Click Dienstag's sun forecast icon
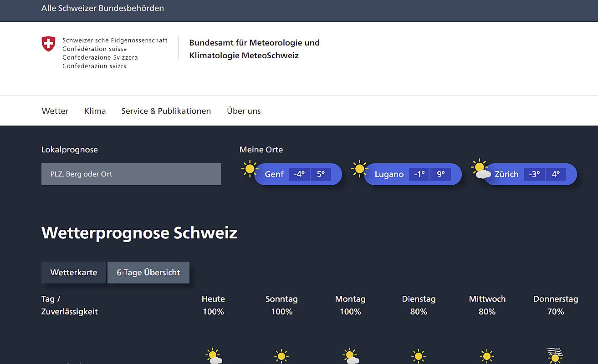 click(418, 356)
